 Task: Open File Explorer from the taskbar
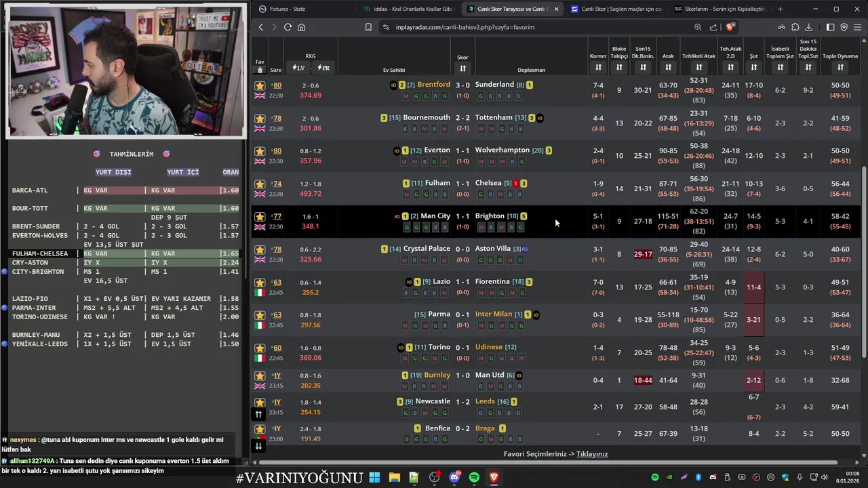pyautogui.click(x=394, y=477)
